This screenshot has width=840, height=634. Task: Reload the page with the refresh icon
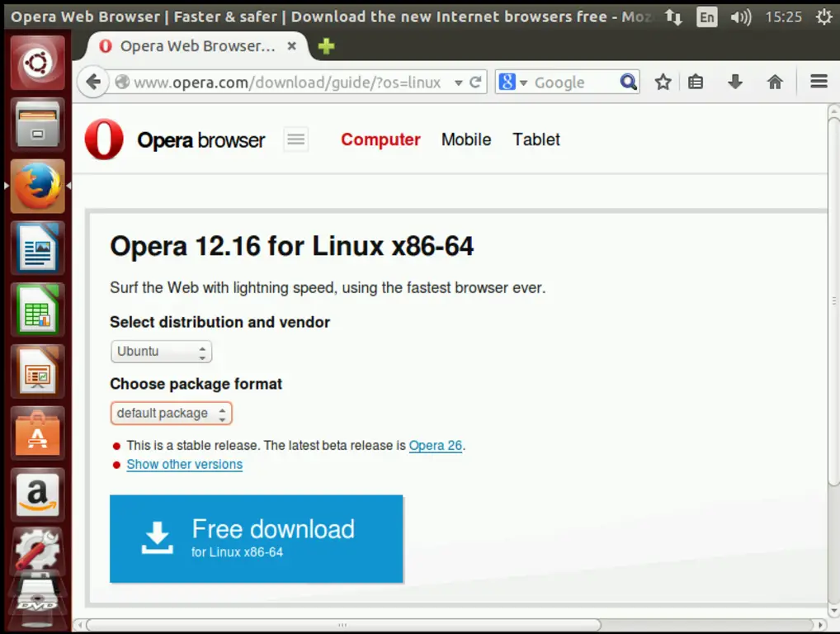pos(475,82)
